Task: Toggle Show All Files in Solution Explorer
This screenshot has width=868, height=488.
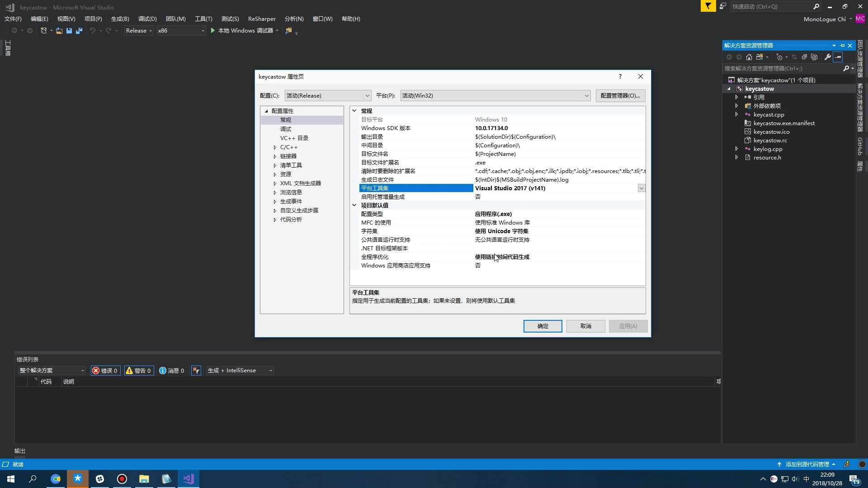Action: pos(814,57)
